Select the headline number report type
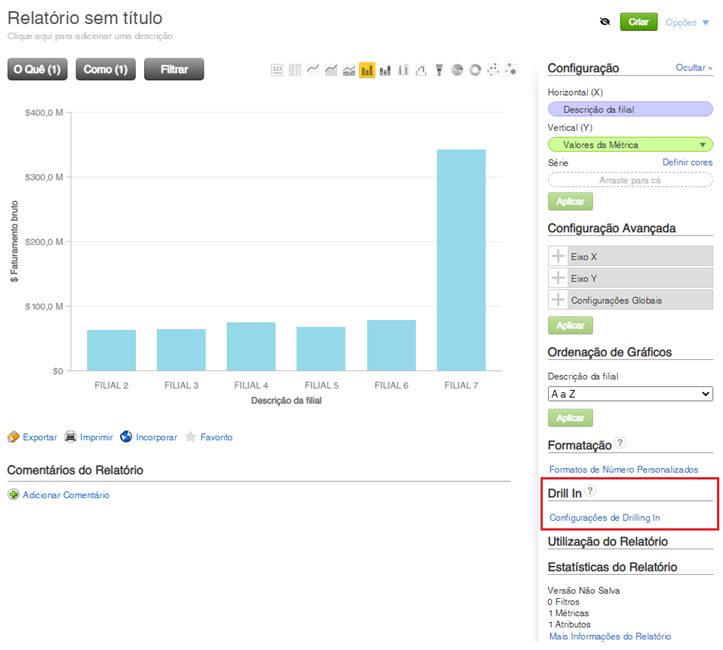 click(x=277, y=70)
